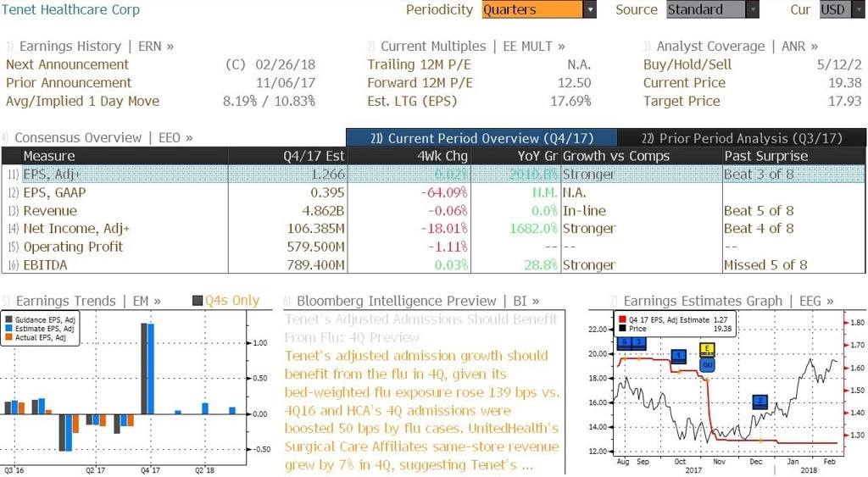868x477 pixels.
Task: Click Next Announcement date 02/26/18
Action: (x=285, y=64)
